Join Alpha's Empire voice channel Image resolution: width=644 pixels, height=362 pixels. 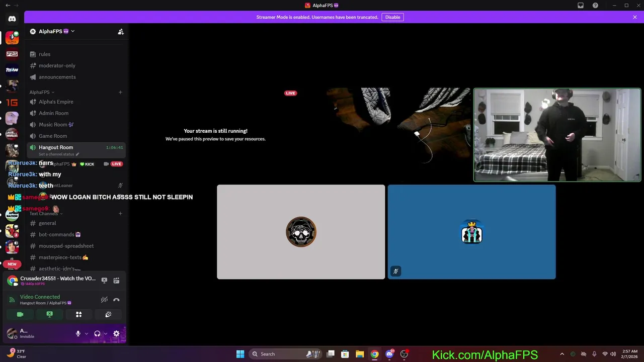pos(56,102)
